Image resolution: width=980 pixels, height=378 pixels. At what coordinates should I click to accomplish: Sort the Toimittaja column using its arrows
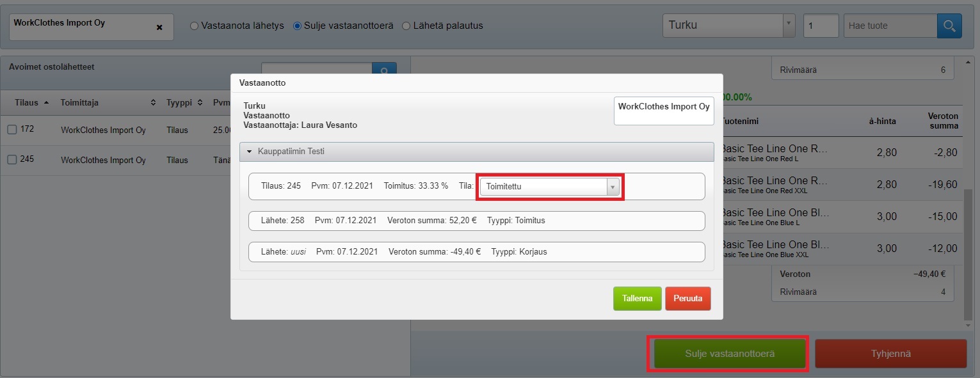pos(153,103)
